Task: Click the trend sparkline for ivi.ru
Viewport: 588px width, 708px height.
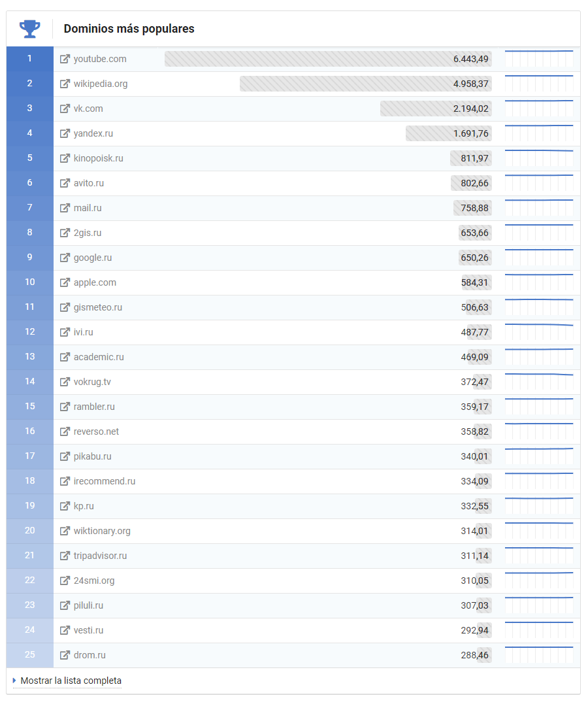Action: click(539, 332)
